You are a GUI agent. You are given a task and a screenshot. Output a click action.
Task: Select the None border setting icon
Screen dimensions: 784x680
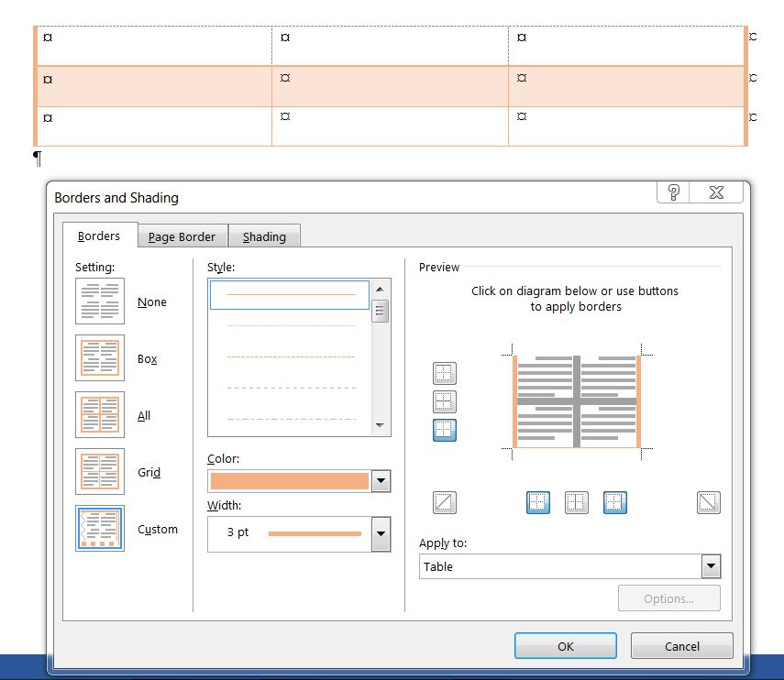pos(100,302)
